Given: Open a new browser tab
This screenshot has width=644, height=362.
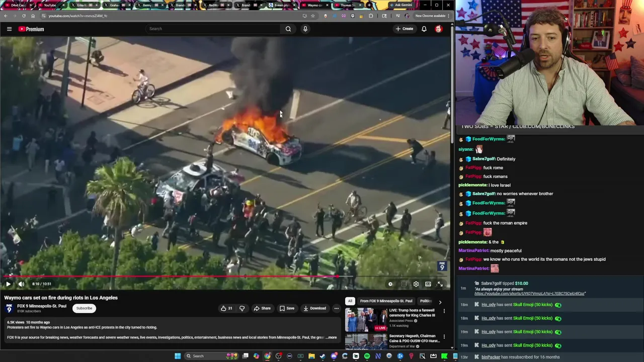Looking at the screenshot, I should (369, 5).
